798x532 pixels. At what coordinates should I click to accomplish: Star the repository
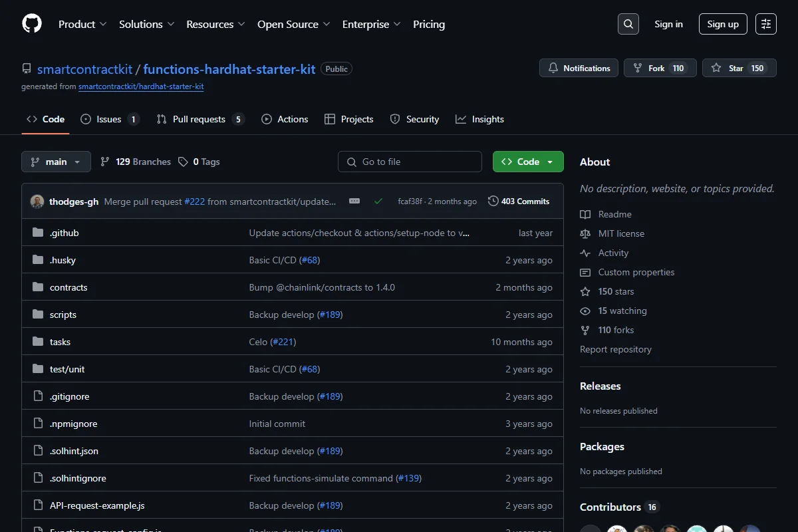739,68
